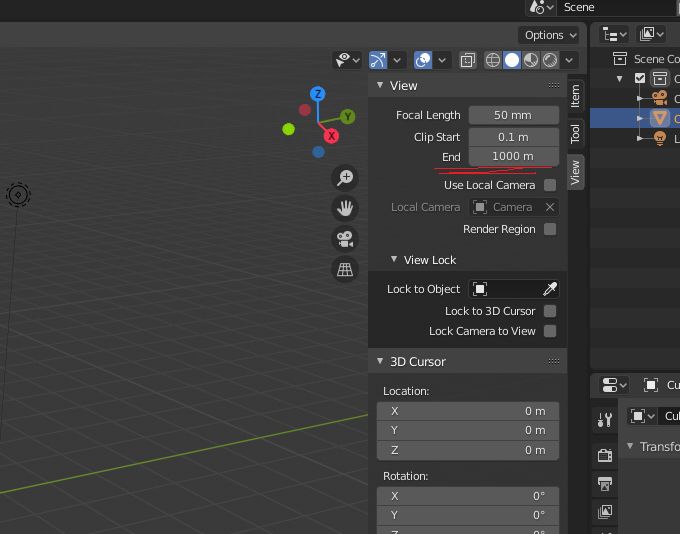Click the 3D Cursor Rotation Y field

click(x=468, y=515)
